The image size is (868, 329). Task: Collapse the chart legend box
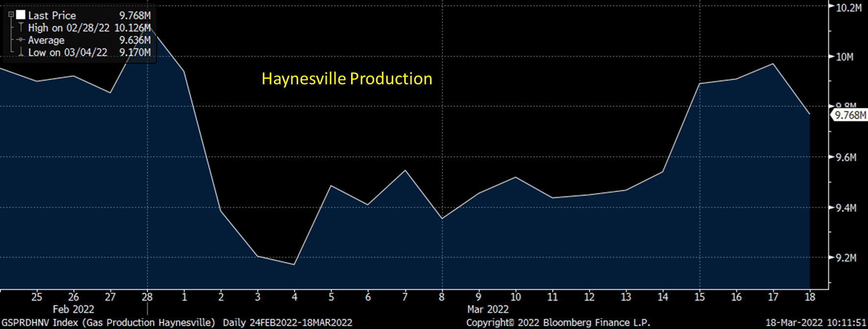[11, 15]
